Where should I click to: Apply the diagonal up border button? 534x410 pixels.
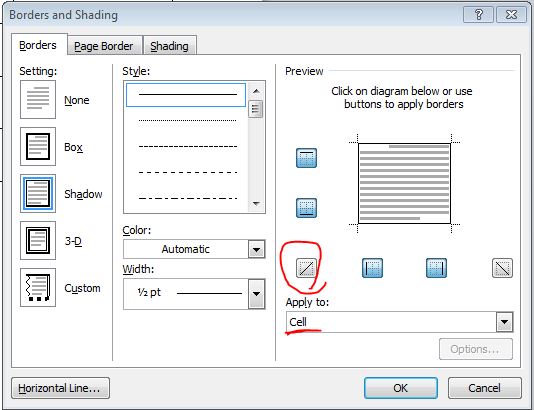click(306, 268)
